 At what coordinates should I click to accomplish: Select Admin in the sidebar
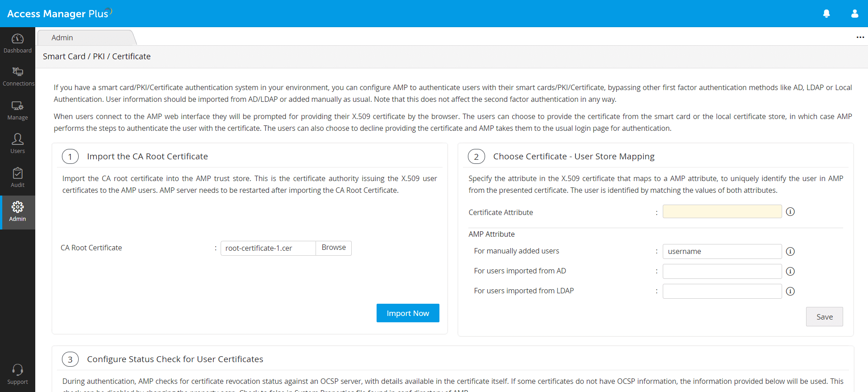click(18, 212)
